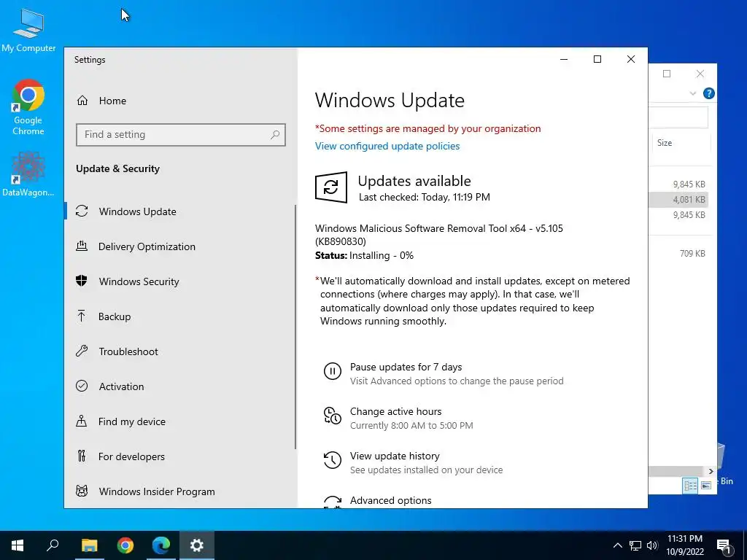Click the Settings gear on the taskbar
This screenshot has height=560, width=747.
pyautogui.click(x=197, y=545)
